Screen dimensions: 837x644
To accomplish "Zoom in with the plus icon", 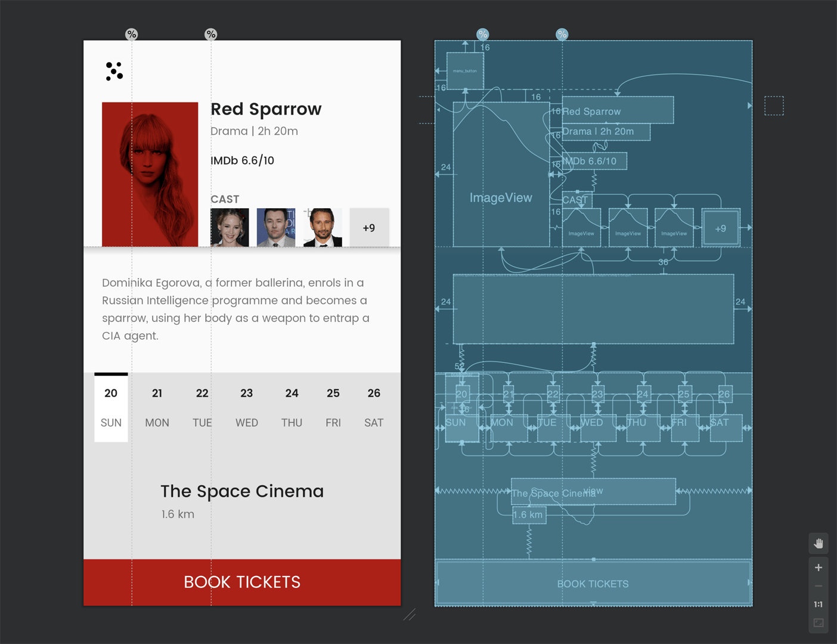I will pos(818,568).
